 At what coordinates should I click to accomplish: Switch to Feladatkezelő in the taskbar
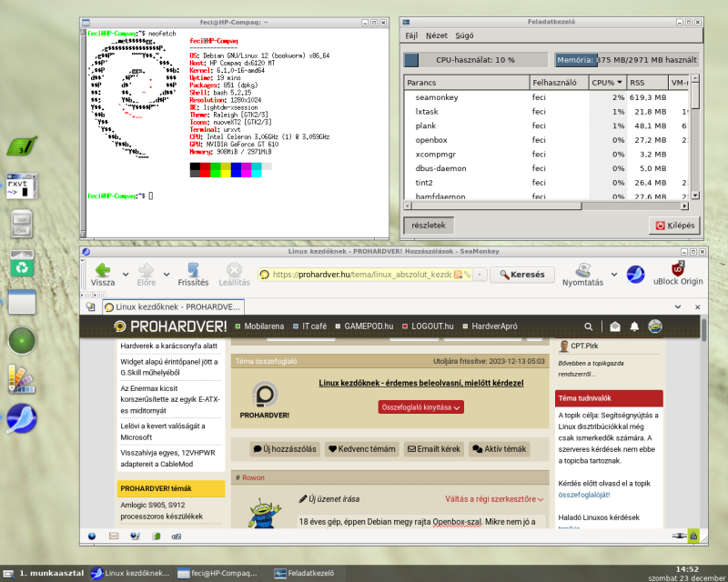[x=305, y=573]
